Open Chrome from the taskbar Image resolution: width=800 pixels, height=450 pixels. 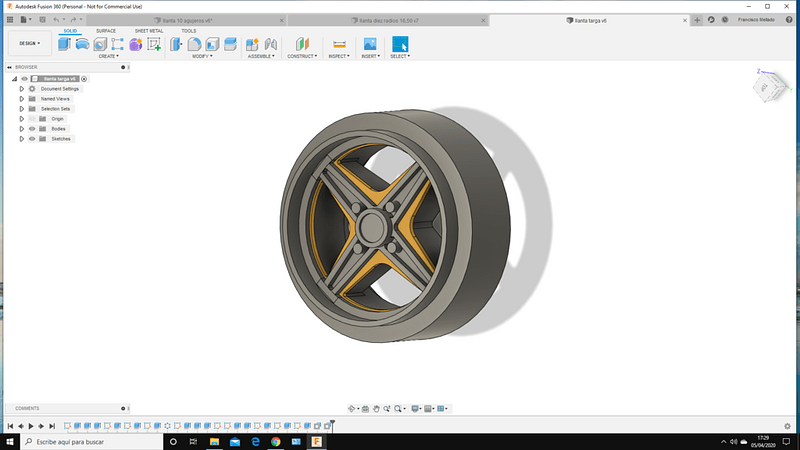pos(276,442)
